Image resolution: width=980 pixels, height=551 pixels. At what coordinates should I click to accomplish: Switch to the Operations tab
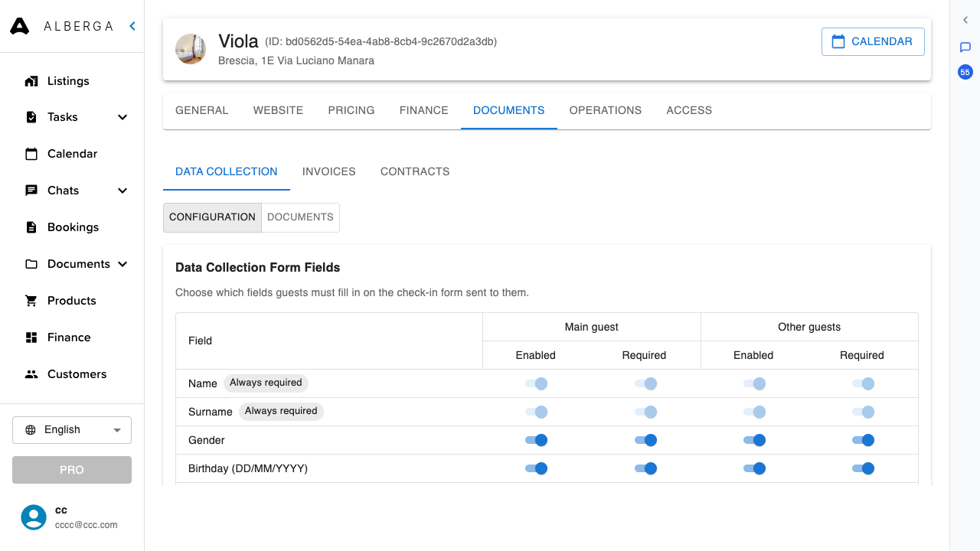coord(606,110)
